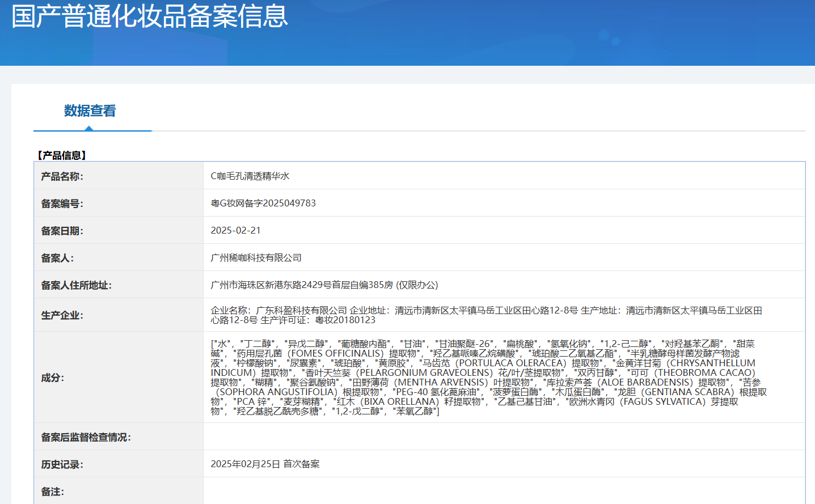Click the filer address in 广州市海珠区

[x=324, y=285]
